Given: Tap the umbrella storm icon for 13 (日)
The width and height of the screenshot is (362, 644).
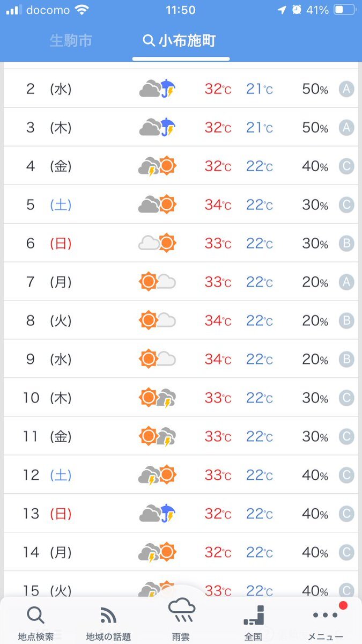Looking at the screenshot, I should 158,514.
